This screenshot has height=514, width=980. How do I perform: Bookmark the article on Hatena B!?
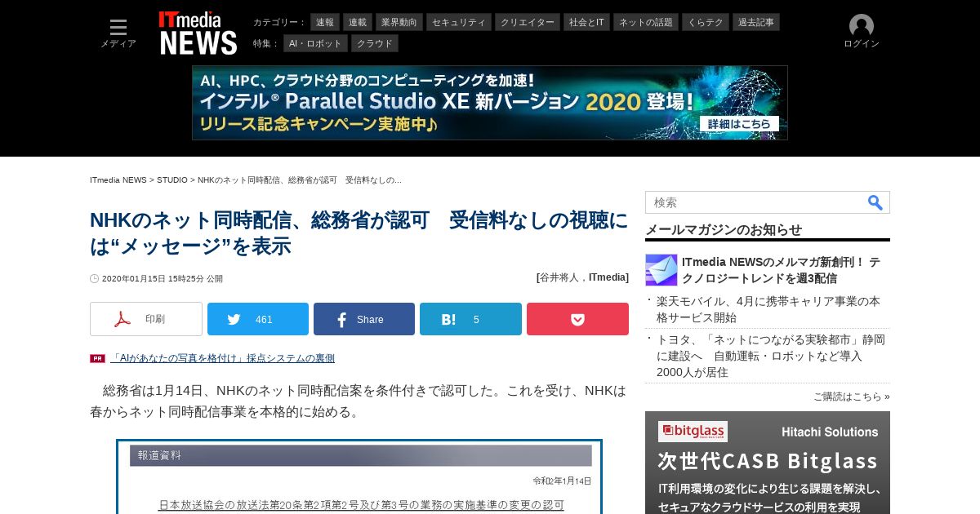pos(470,319)
